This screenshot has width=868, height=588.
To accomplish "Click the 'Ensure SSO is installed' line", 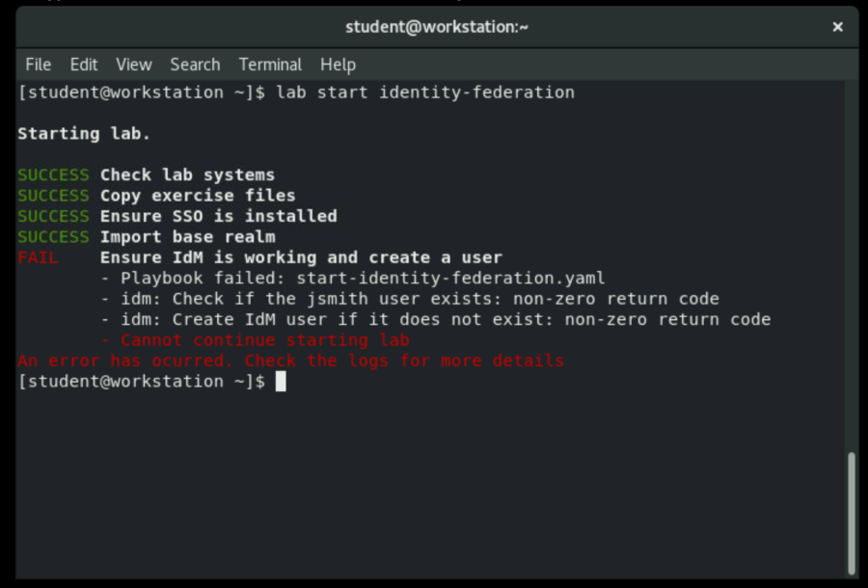I will tap(218, 216).
